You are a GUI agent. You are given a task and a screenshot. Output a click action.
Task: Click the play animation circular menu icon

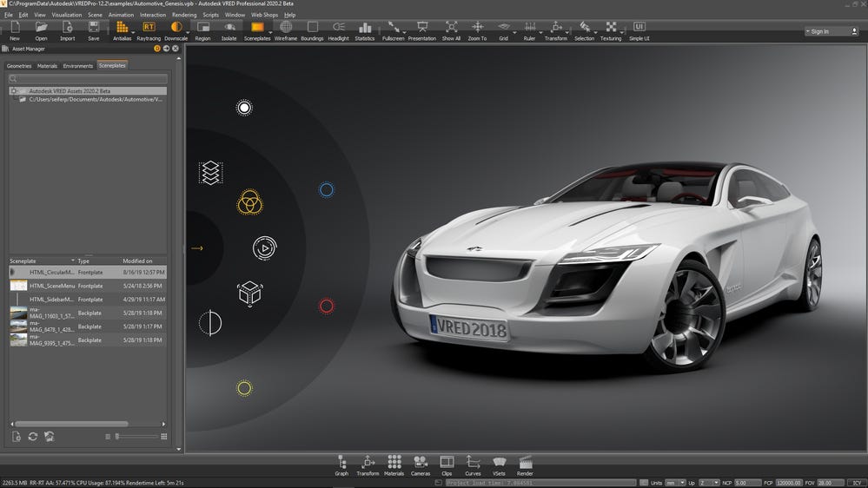coord(265,247)
